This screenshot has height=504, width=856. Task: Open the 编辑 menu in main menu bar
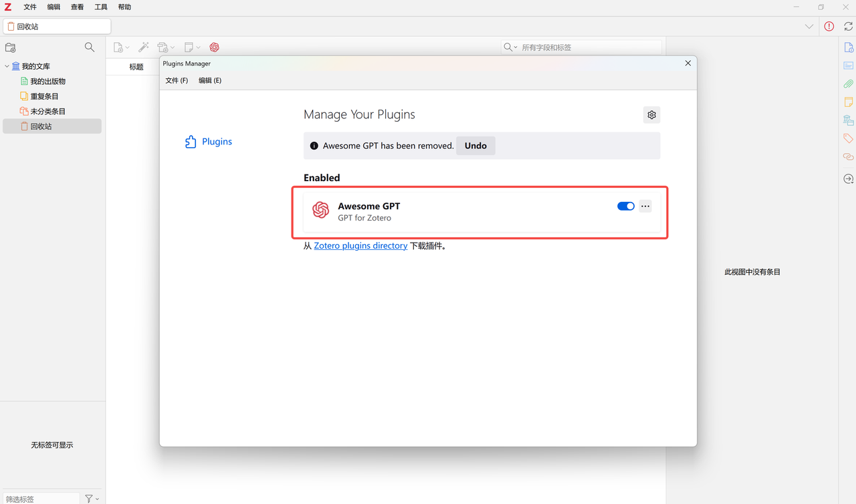pyautogui.click(x=53, y=7)
